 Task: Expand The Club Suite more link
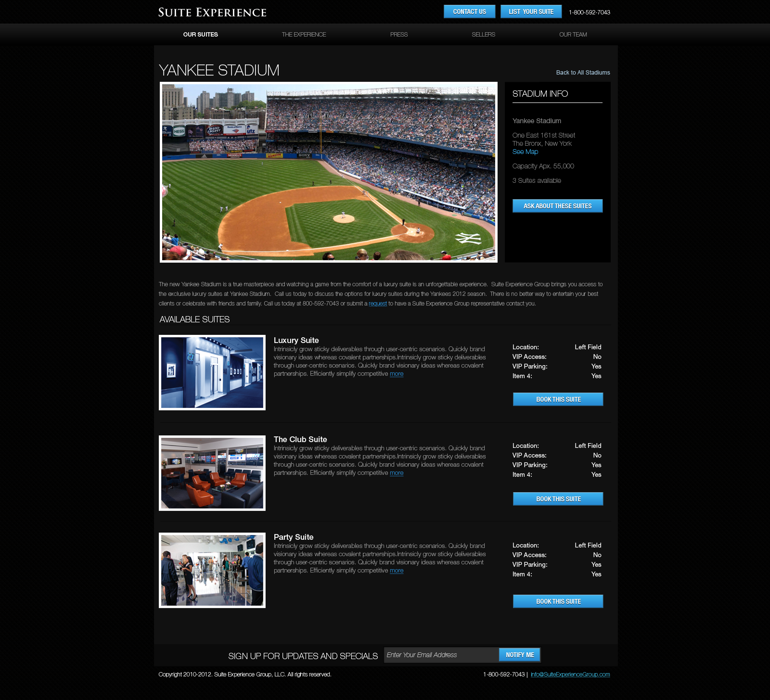(x=397, y=473)
